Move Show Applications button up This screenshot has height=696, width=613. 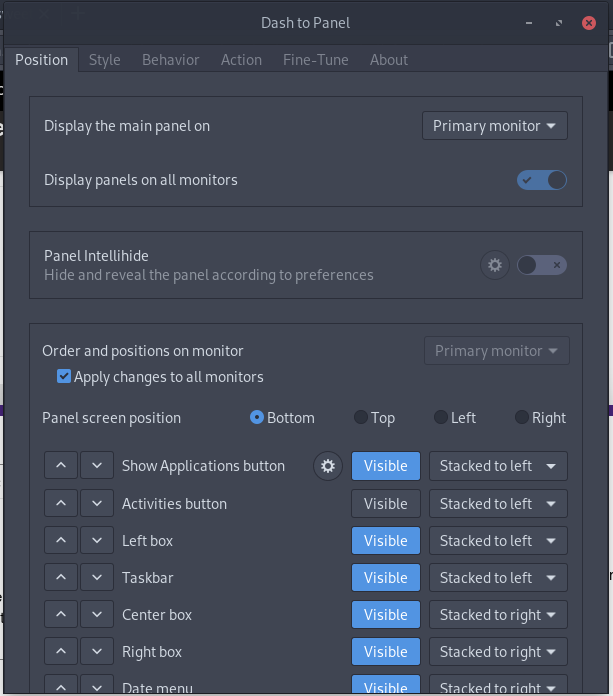(61, 466)
